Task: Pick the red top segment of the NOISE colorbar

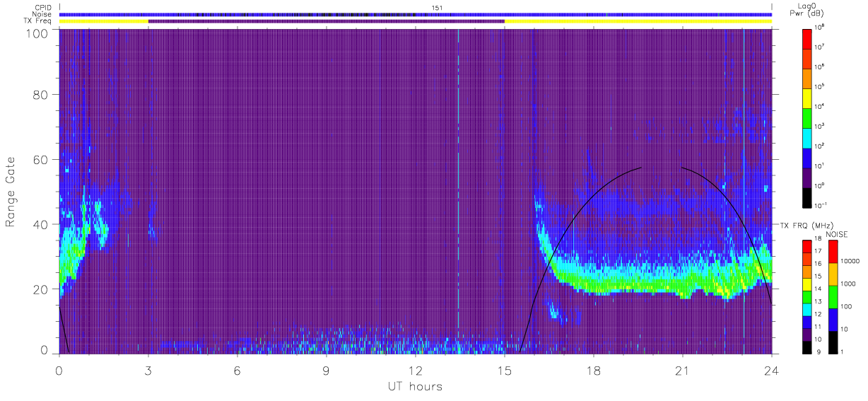Action: pos(833,251)
